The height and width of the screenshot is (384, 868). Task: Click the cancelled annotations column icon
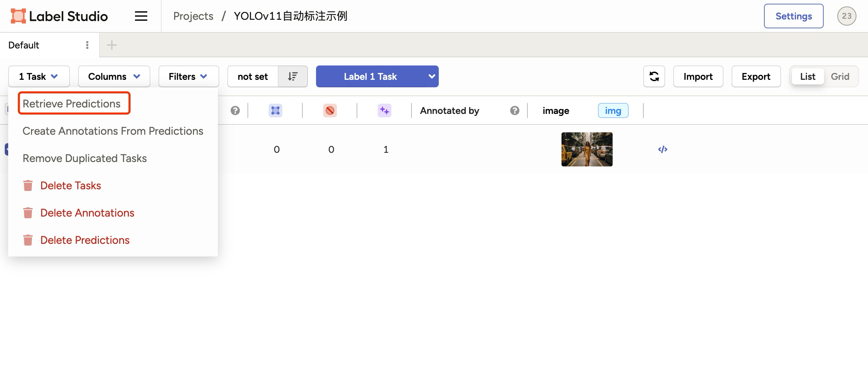tap(330, 110)
